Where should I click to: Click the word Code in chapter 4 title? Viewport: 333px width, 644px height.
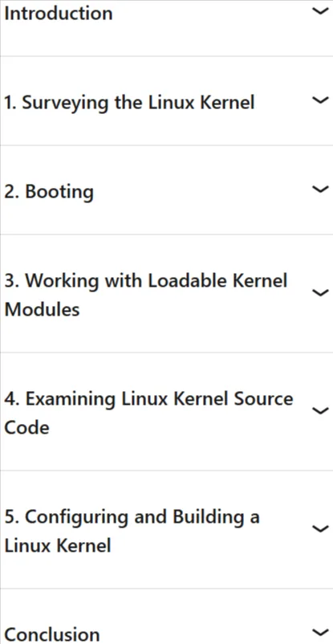click(26, 427)
